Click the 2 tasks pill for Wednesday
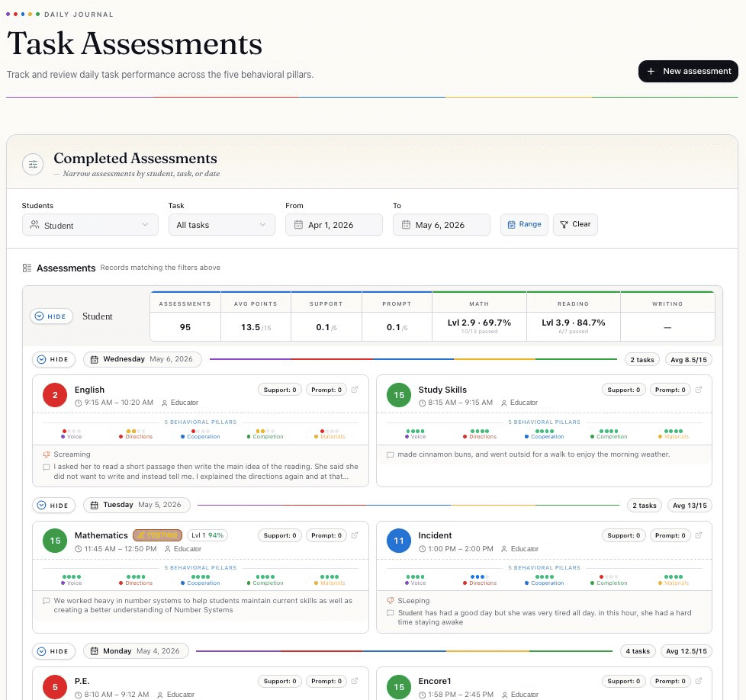746x700 pixels. click(x=642, y=360)
